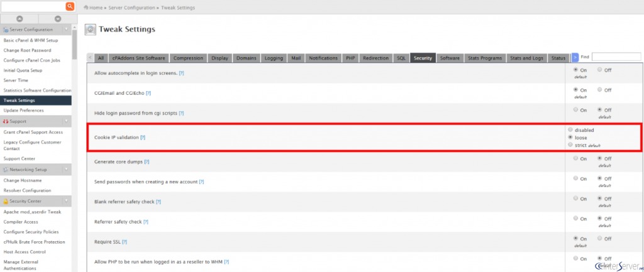Open the cPAddons Site Software tab
Screen dimensions: 644x272
click(x=139, y=58)
